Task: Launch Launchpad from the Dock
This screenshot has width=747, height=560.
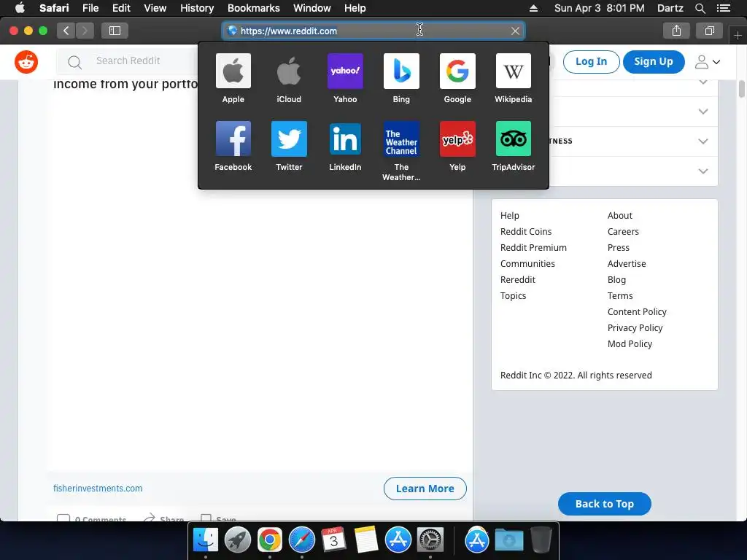Action: 238,540
